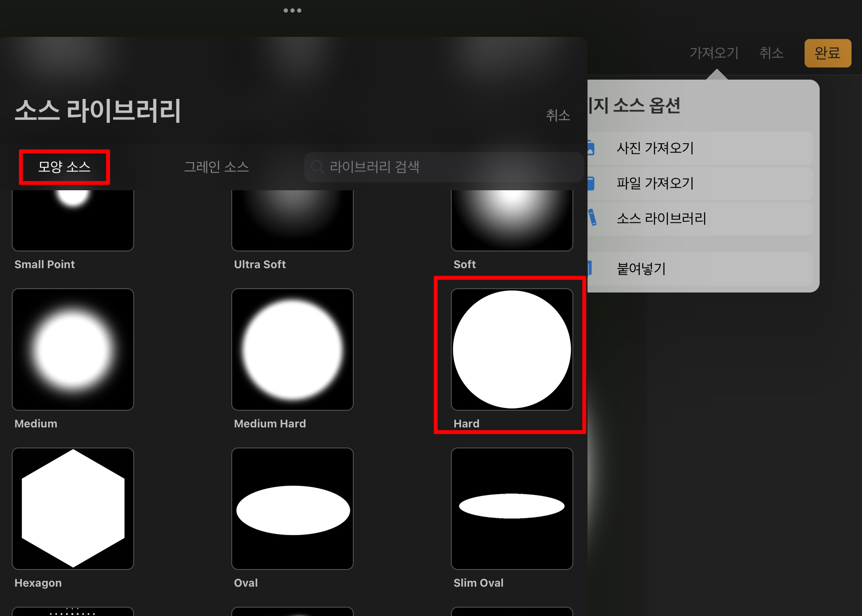Click 취소 in the top bar
862x616 pixels.
click(771, 53)
